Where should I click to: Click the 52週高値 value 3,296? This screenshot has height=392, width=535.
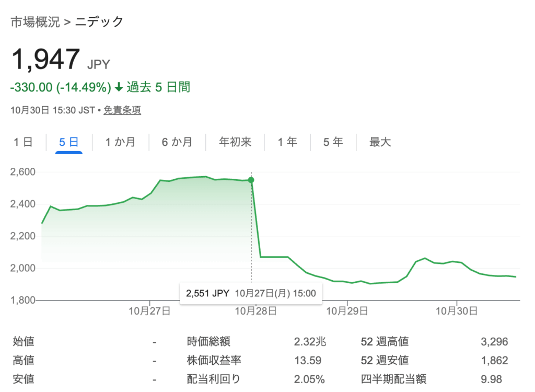494,342
